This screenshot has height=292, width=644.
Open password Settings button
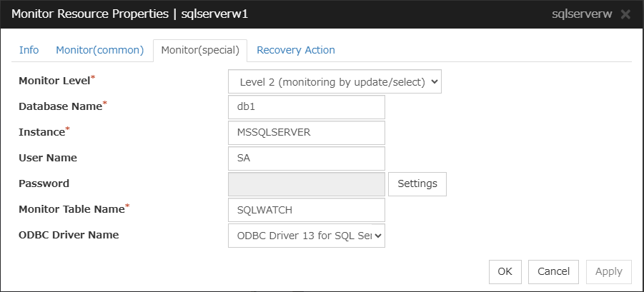417,183
